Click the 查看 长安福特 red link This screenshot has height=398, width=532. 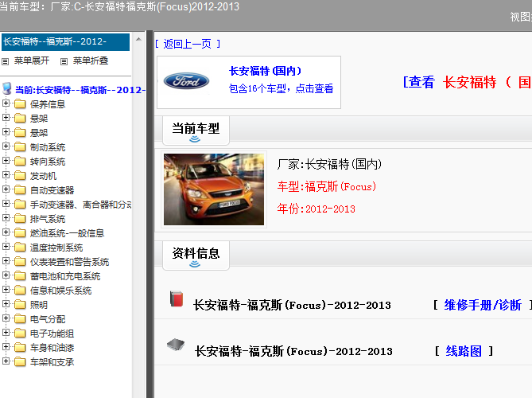(x=468, y=82)
